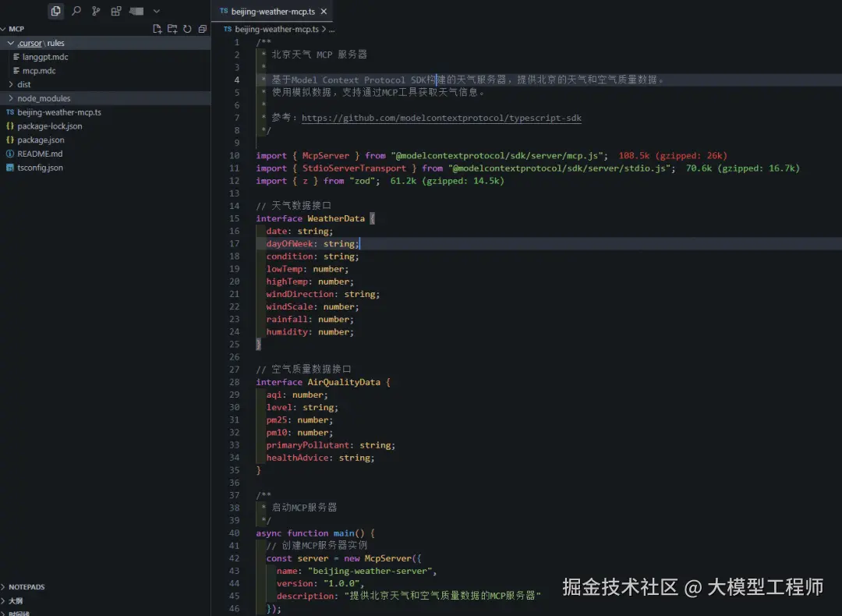Image resolution: width=842 pixels, height=616 pixels.
Task: Click the JSON braces icon beside package.json
Action: [9, 140]
